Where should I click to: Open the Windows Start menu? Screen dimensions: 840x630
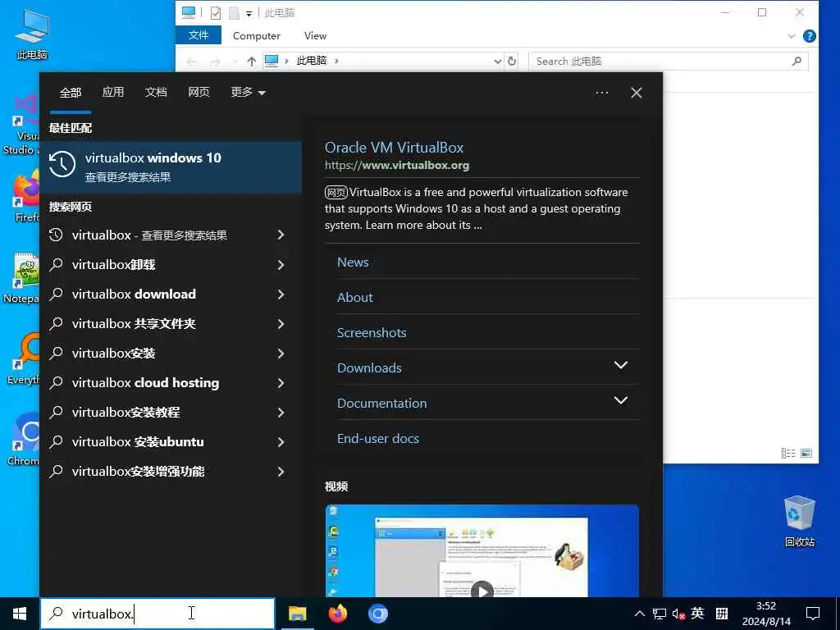(x=20, y=614)
